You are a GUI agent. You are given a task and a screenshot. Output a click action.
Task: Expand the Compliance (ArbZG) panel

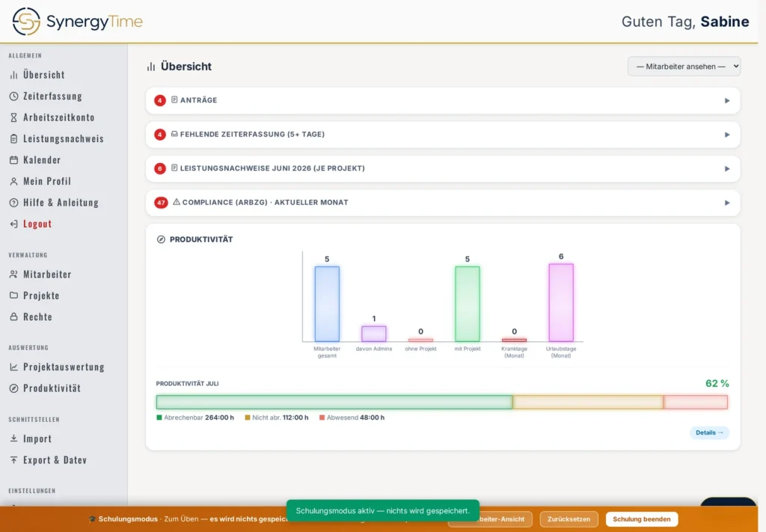point(443,203)
